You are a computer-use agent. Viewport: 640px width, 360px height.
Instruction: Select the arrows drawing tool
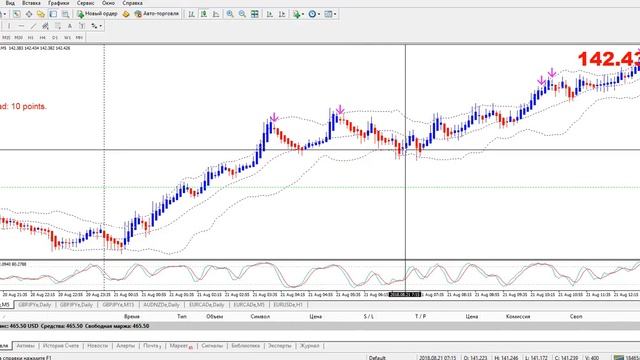pyautogui.click(x=94, y=26)
